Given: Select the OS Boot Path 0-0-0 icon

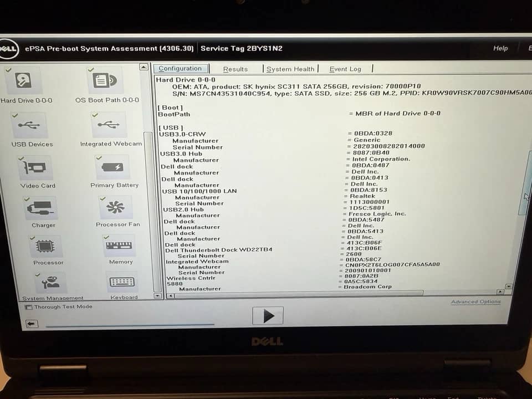Looking at the screenshot, I should pos(105,81).
